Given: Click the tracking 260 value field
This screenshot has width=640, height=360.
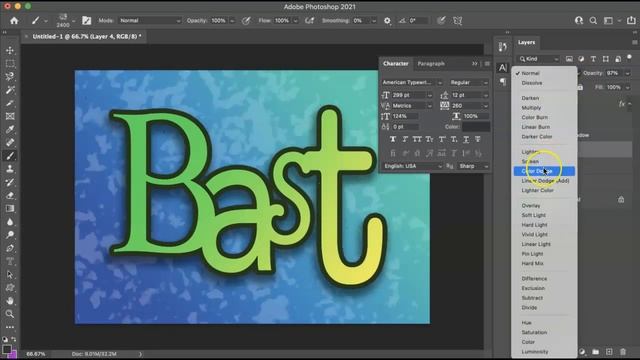Looking at the screenshot, I should [466, 106].
